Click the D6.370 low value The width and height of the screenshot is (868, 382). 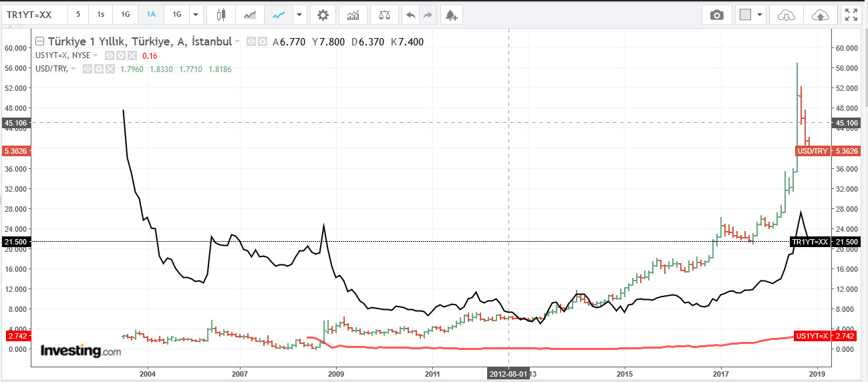pyautogui.click(x=368, y=42)
